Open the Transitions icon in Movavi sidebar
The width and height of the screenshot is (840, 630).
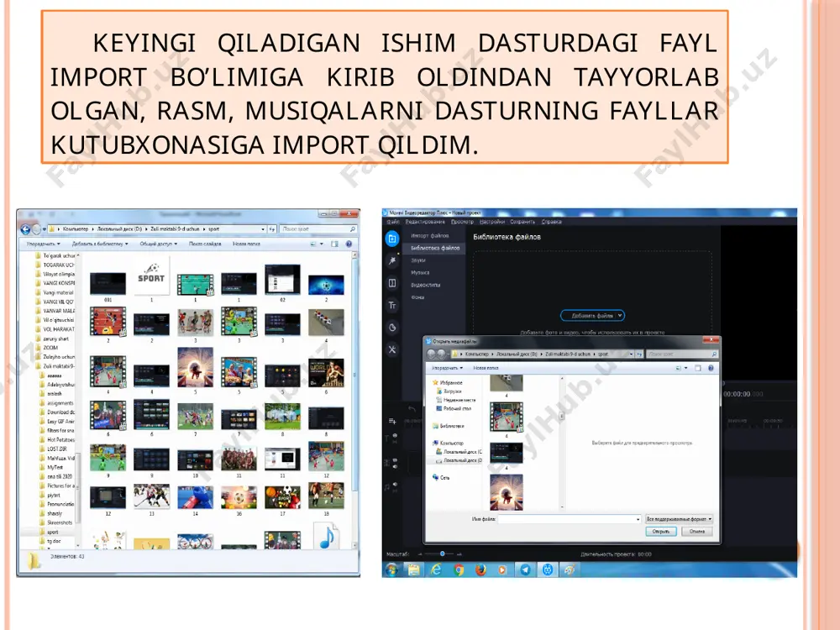[x=392, y=283]
